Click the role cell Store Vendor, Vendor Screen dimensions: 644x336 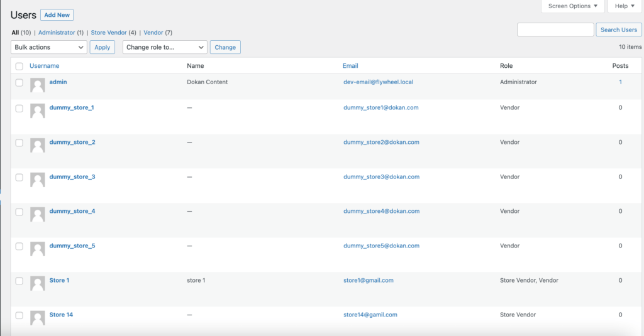pos(529,280)
